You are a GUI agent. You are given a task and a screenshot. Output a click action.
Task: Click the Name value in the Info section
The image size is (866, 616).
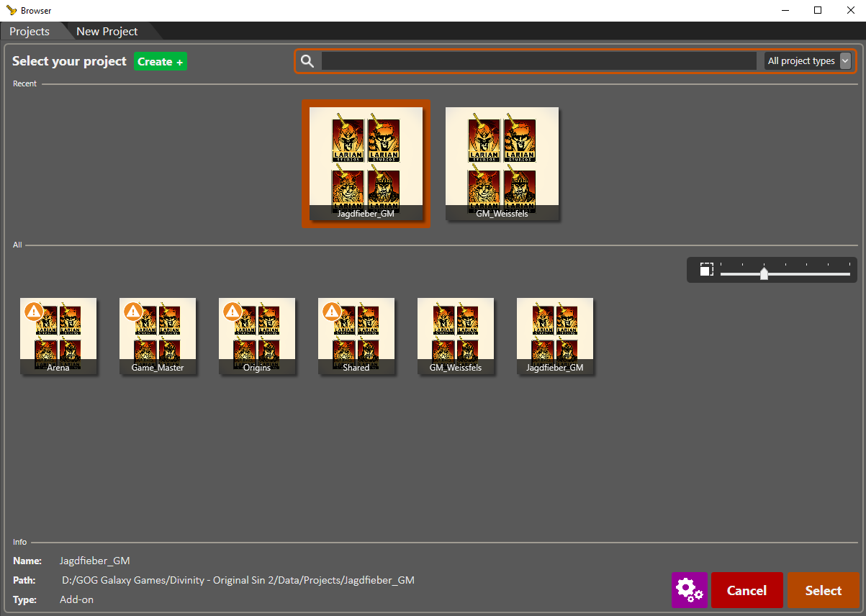point(95,561)
